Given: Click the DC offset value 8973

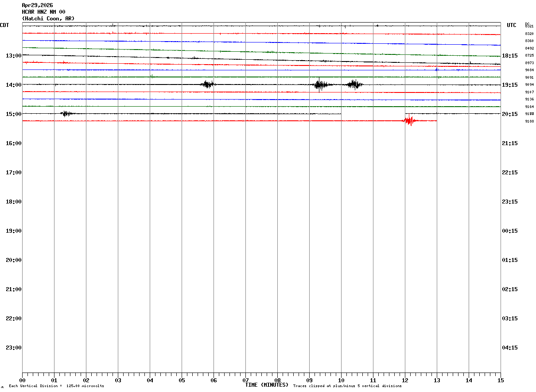Looking at the screenshot, I should click(x=529, y=63).
